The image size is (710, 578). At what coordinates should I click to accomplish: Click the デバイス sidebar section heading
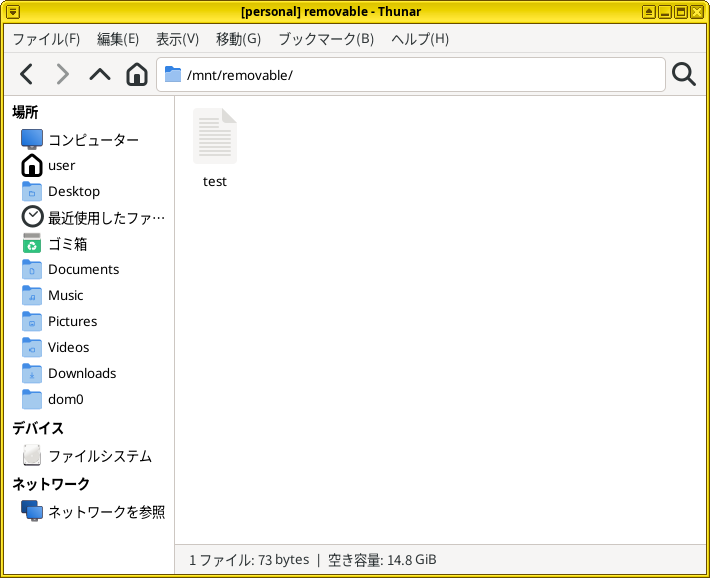click(x=38, y=428)
